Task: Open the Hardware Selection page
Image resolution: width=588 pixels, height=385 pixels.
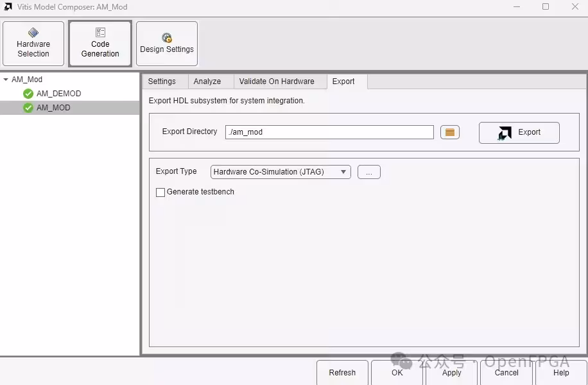Action: pyautogui.click(x=33, y=44)
